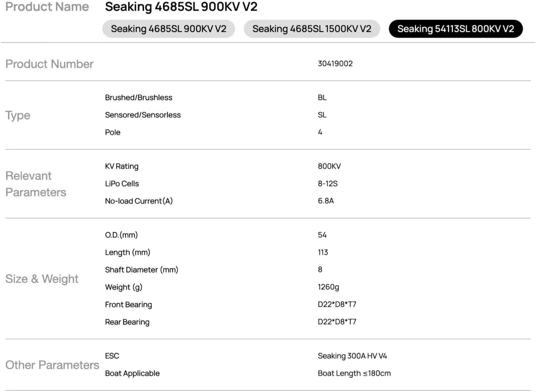Select the KV Rating label
Viewport: 536px width, 392px height.
(x=121, y=166)
